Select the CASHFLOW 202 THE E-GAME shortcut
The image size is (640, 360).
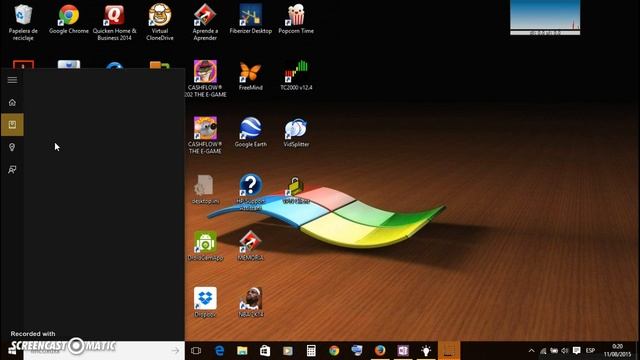click(205, 79)
